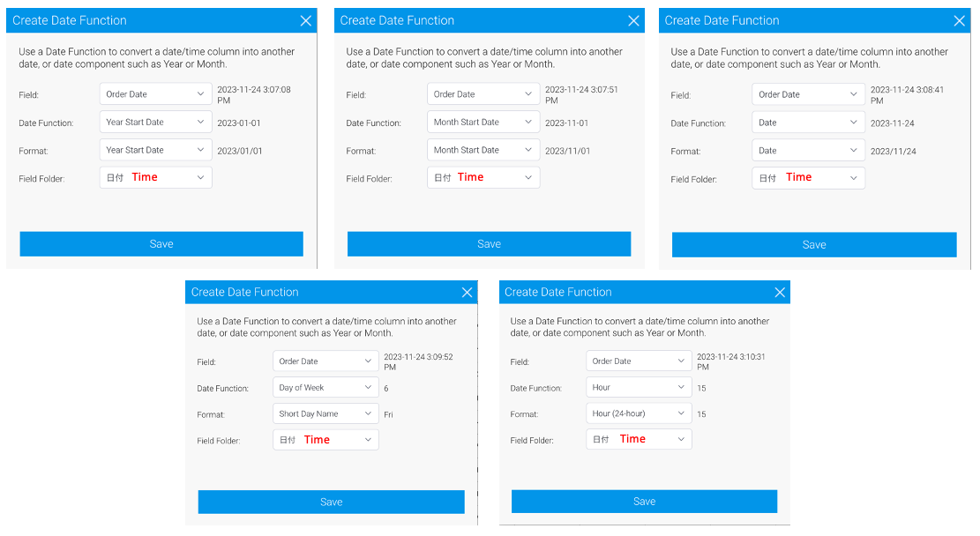Expand Date Function dropdown showing Month Start Date
The height and width of the screenshot is (536, 980).
click(483, 123)
